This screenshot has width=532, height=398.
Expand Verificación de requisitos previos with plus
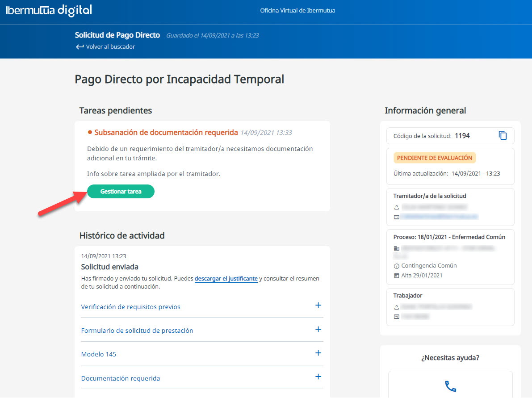click(x=318, y=306)
